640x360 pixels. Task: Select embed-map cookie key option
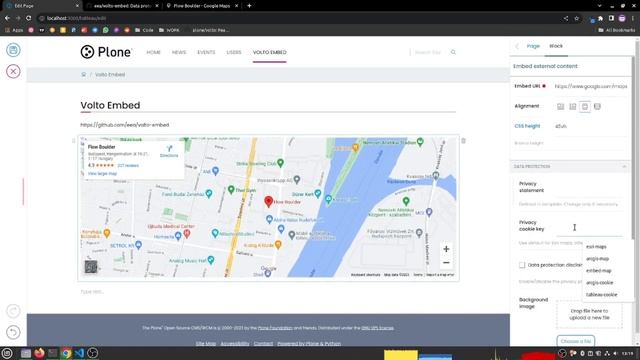pos(599,271)
